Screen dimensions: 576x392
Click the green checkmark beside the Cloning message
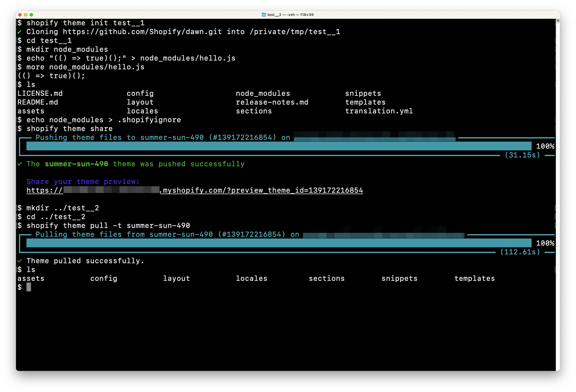tap(19, 32)
